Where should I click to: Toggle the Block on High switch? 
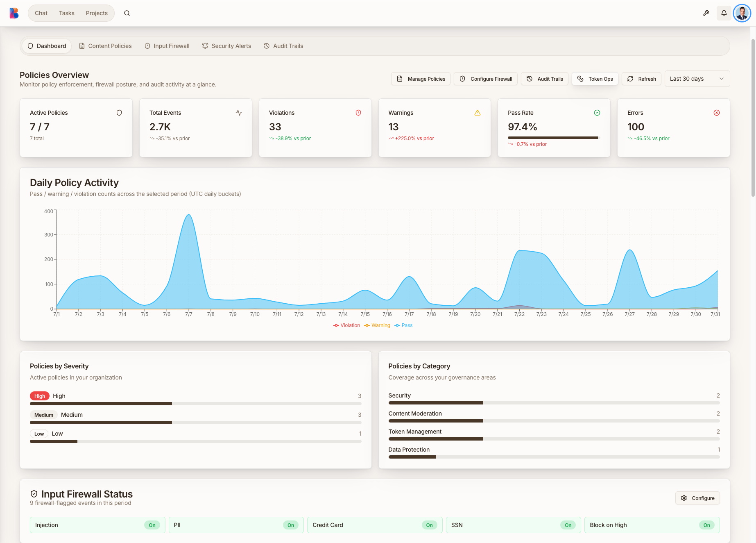[x=706, y=525]
